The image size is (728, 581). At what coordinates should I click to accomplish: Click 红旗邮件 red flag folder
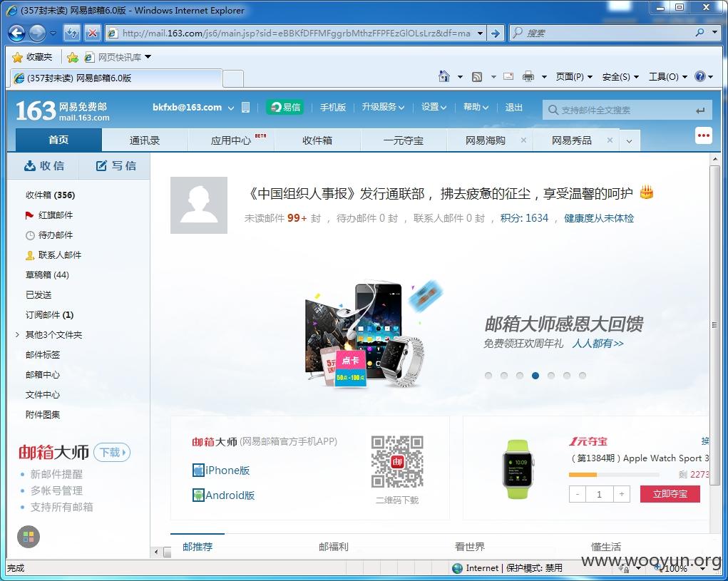[48, 215]
